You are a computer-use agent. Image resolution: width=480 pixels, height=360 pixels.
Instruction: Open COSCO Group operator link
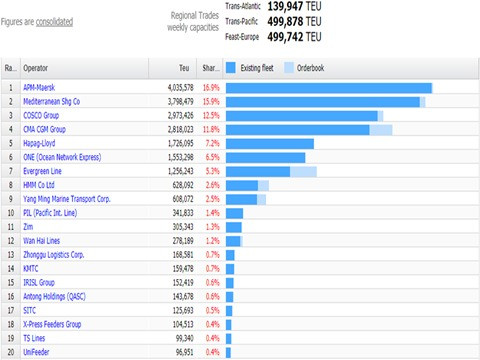point(41,116)
